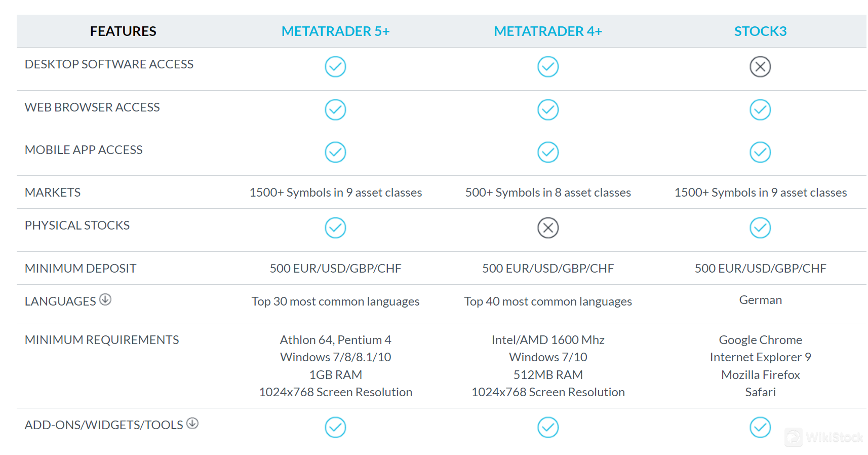Click MetaTrader 5+ mobile app access checkmark
Image resolution: width=868 pixels, height=455 pixels.
point(335,152)
